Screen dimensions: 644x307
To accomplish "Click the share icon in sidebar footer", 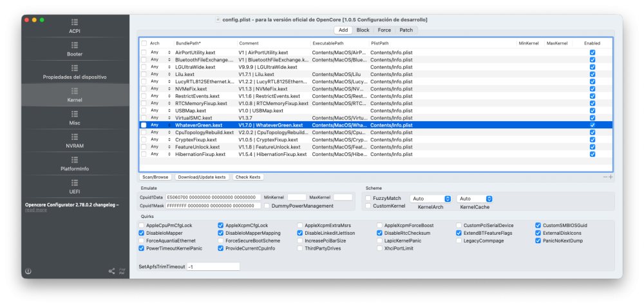I will [111, 271].
